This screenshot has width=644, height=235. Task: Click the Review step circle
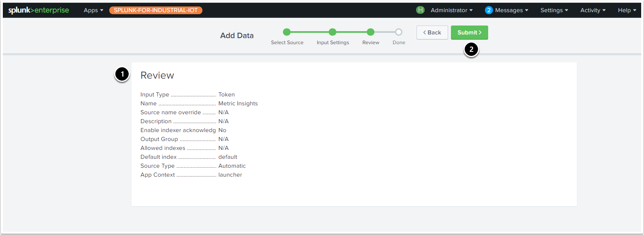point(370,32)
